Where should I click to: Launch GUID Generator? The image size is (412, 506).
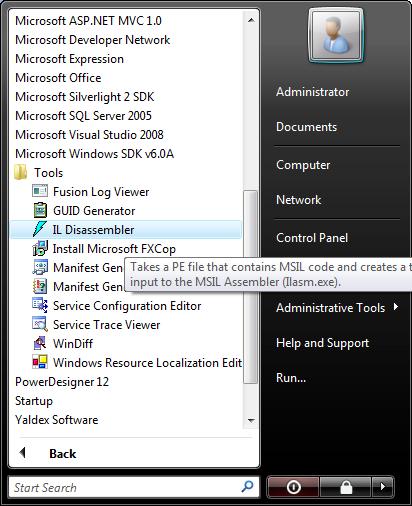coord(94,211)
